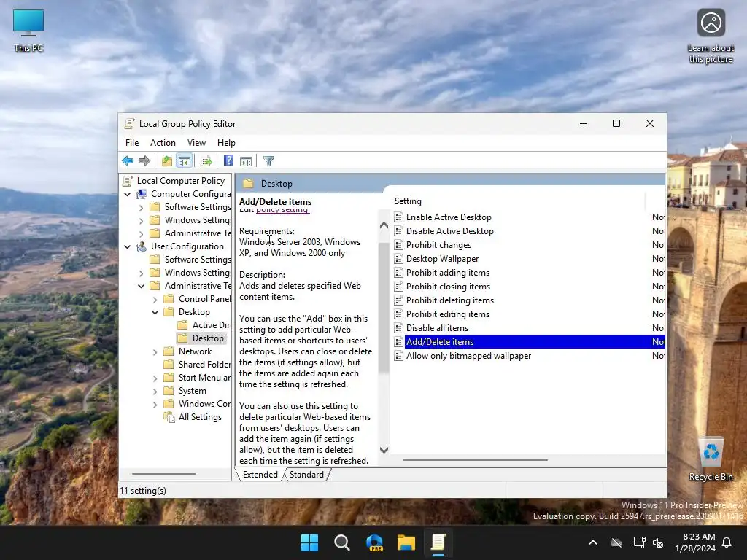The height and width of the screenshot is (560, 747).
Task: Expand the System tree node
Action: point(155,392)
